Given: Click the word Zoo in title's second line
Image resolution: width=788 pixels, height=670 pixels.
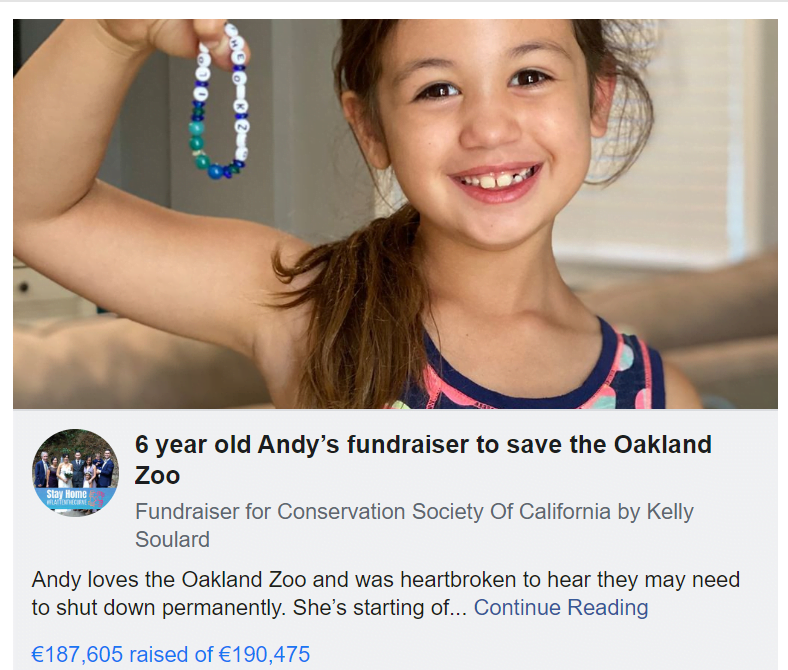Looking at the screenshot, I should click(x=157, y=474).
